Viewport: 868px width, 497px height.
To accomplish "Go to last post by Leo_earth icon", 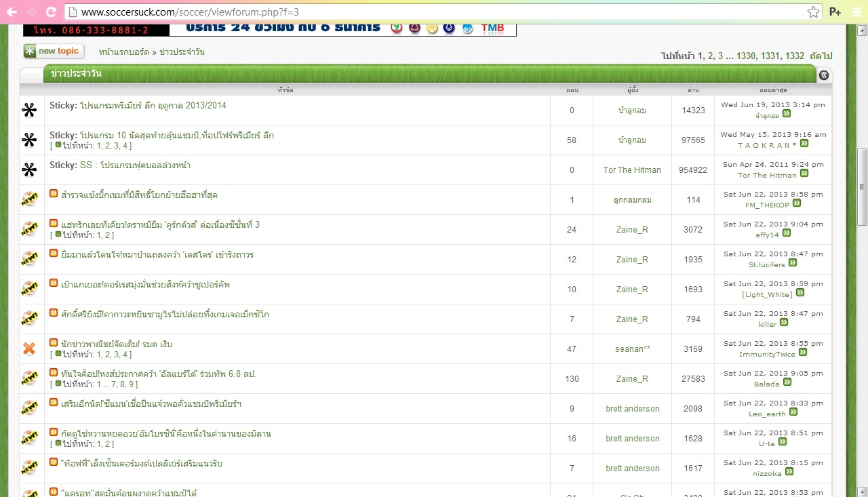I will click(793, 412).
